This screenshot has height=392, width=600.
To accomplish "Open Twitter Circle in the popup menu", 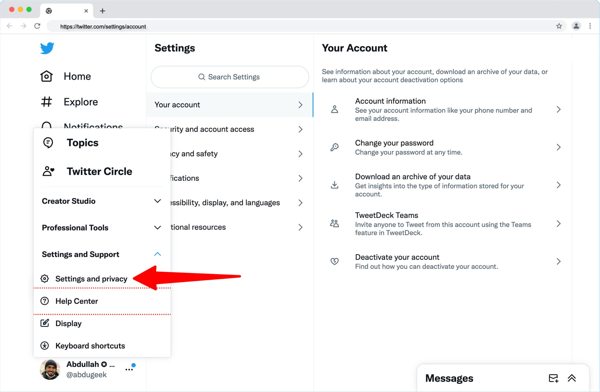I will (x=99, y=171).
